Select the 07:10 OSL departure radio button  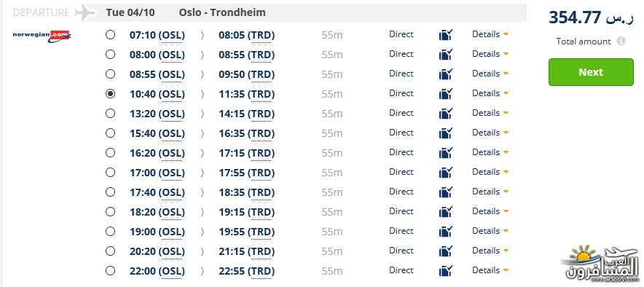110,34
